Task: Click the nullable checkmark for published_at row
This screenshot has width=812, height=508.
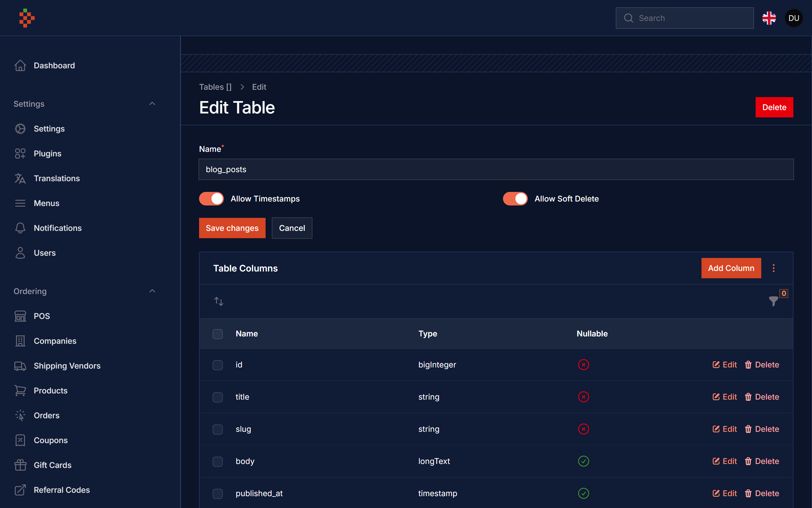Action: 584,494
